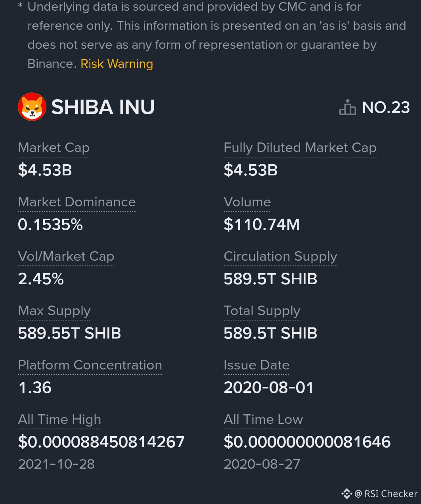The image size is (421, 504).
Task: Select the all time high price value
Action: (x=101, y=442)
